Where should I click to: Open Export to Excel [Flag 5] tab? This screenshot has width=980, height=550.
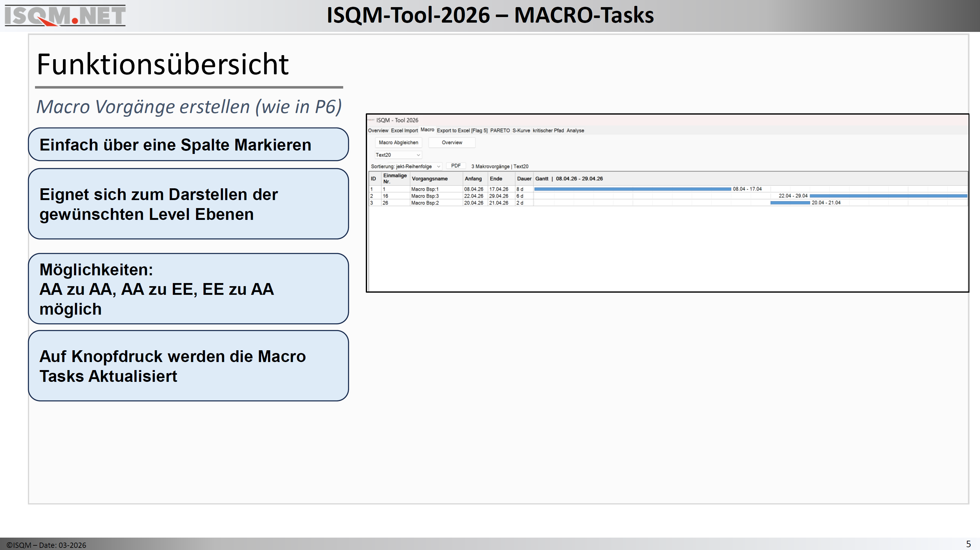click(x=462, y=130)
